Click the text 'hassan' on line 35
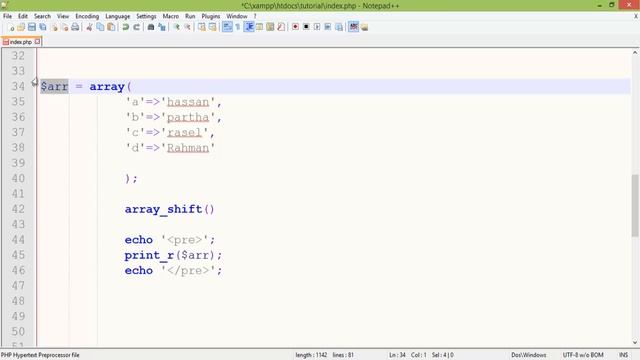 (188, 102)
